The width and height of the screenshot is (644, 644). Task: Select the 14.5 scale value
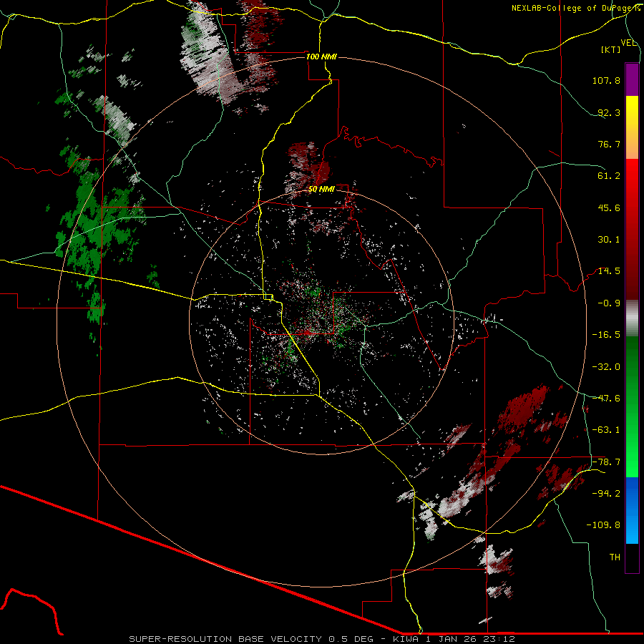point(609,271)
